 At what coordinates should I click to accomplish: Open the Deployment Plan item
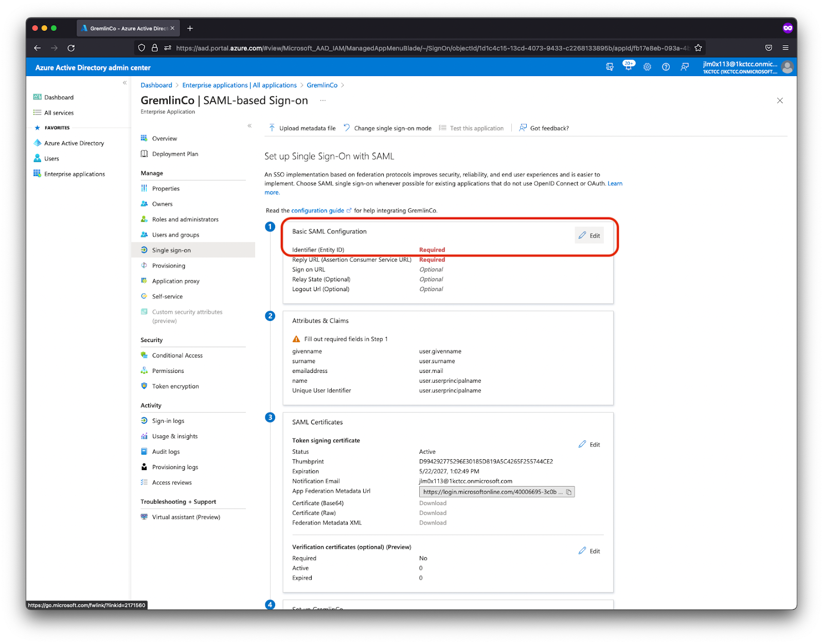(175, 154)
